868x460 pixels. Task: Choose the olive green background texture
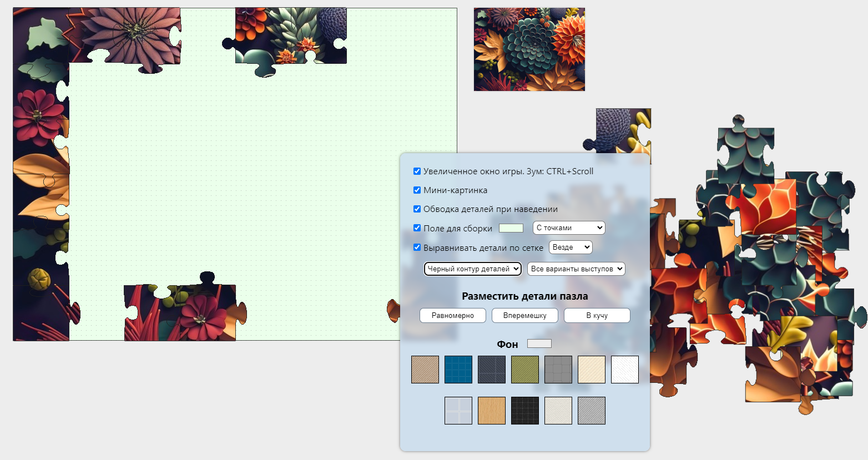pos(525,370)
